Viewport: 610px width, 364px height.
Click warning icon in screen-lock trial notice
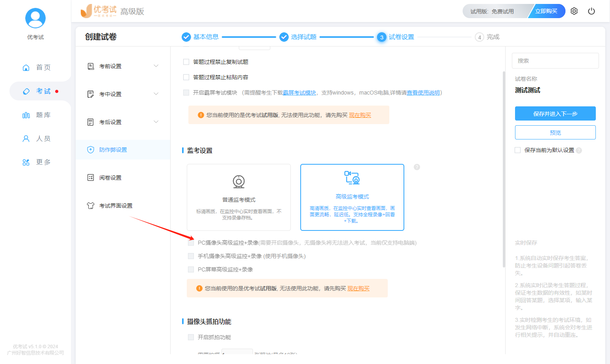tap(201, 115)
